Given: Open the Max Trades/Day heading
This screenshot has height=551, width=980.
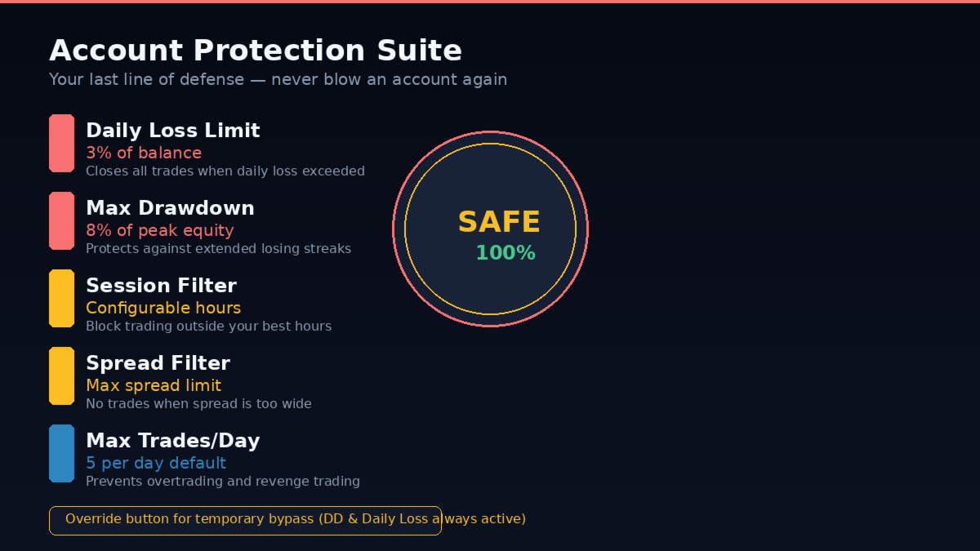Looking at the screenshot, I should pyautogui.click(x=172, y=441).
